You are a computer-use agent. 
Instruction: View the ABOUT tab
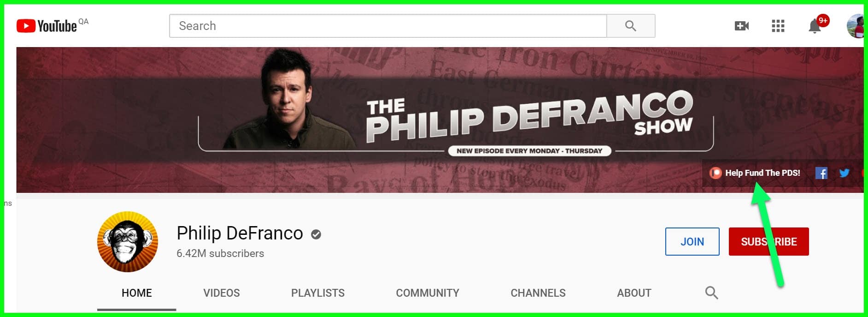[634, 293]
